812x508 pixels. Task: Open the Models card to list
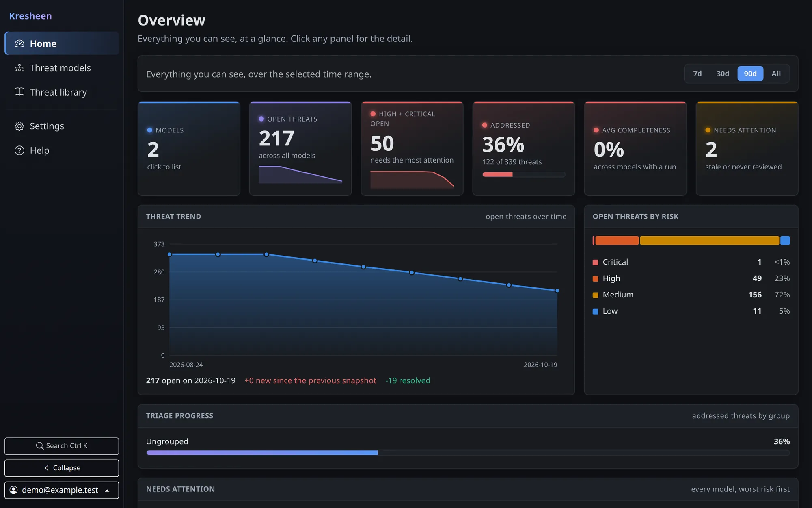(x=189, y=148)
